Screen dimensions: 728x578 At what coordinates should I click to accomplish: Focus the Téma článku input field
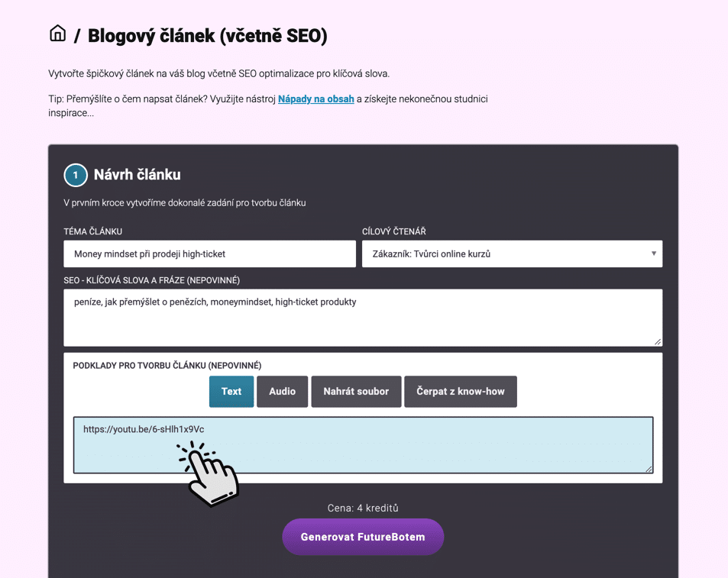(x=209, y=254)
